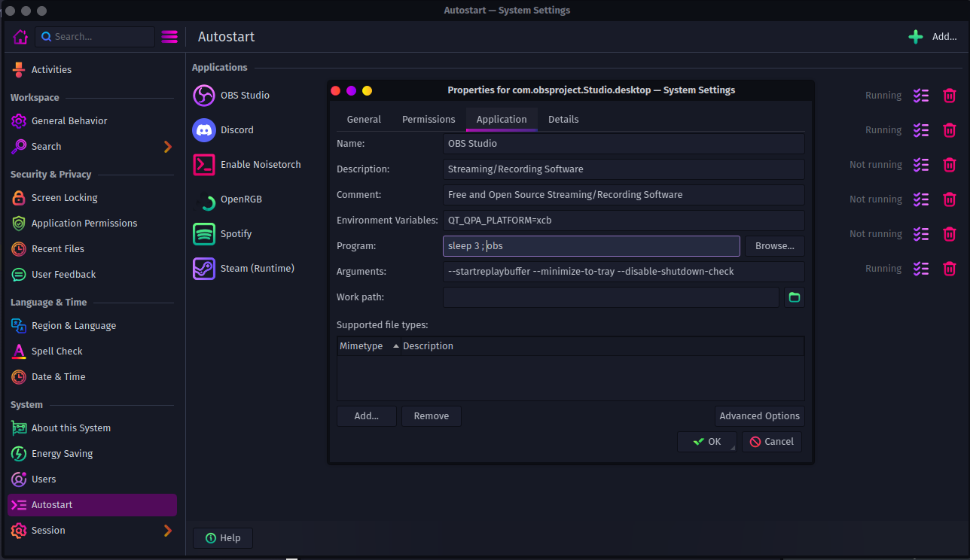The image size is (970, 560).
Task: Click the Arguments input field
Action: (x=624, y=272)
